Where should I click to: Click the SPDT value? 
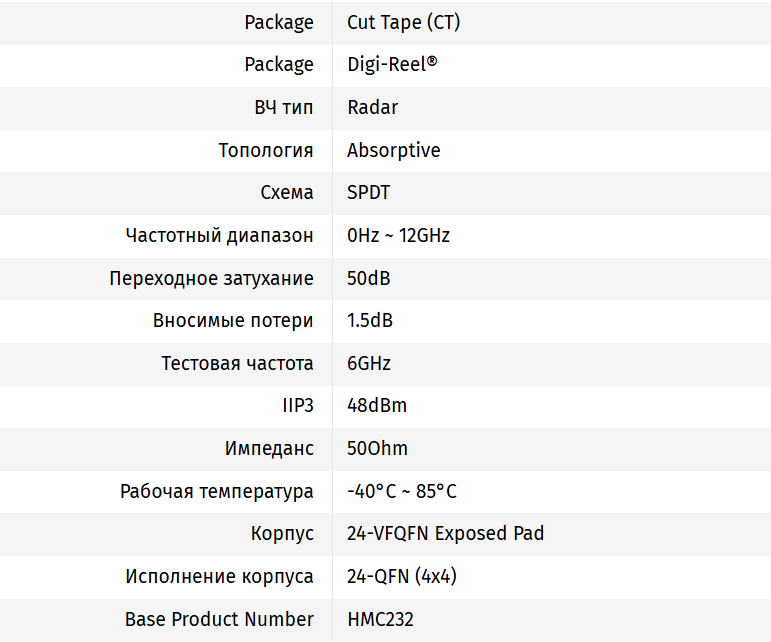click(368, 193)
